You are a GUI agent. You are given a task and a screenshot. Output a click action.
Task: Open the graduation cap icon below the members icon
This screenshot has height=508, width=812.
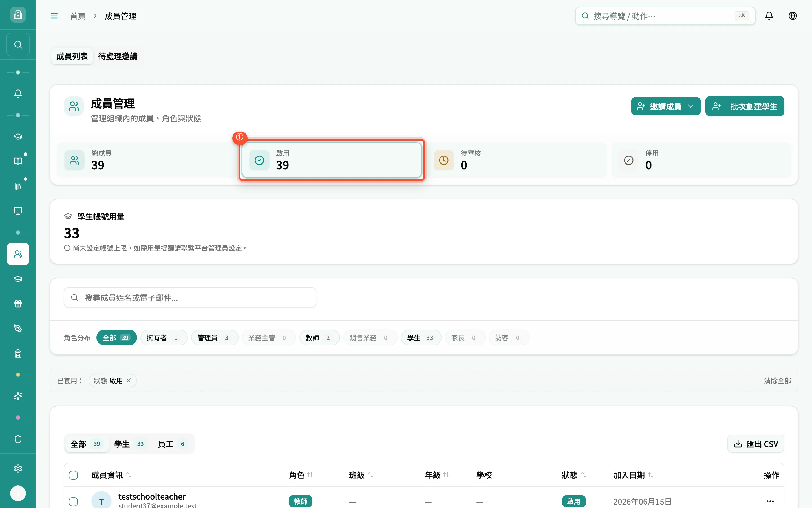coord(18,279)
